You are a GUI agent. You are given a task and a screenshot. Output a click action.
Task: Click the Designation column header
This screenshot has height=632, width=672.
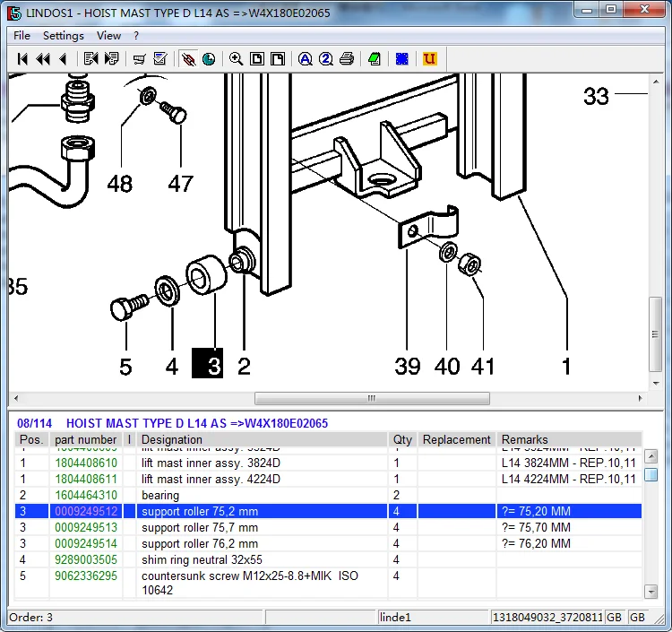(x=172, y=440)
